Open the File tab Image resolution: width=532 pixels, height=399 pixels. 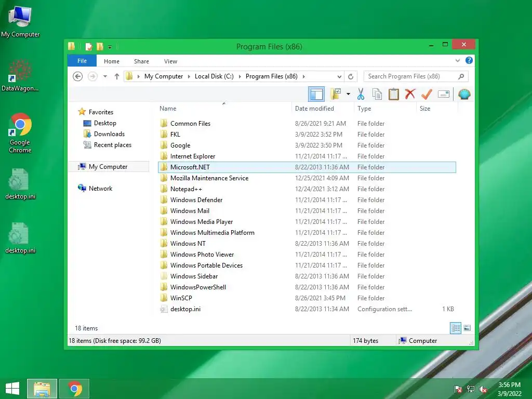tap(82, 61)
